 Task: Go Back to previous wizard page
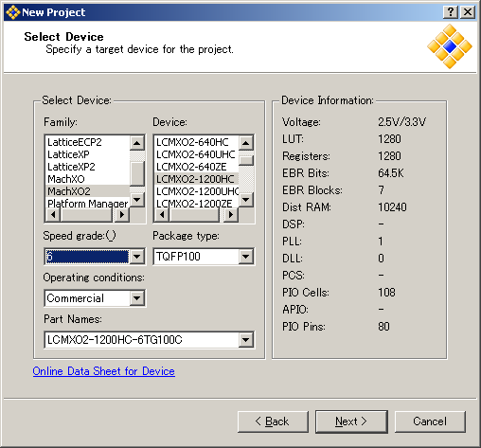pyautogui.click(x=273, y=421)
